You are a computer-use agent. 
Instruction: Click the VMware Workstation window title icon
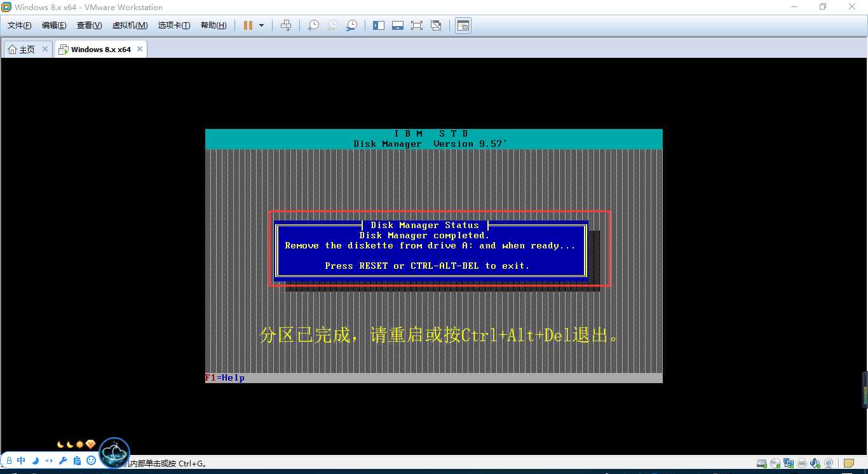coord(6,7)
